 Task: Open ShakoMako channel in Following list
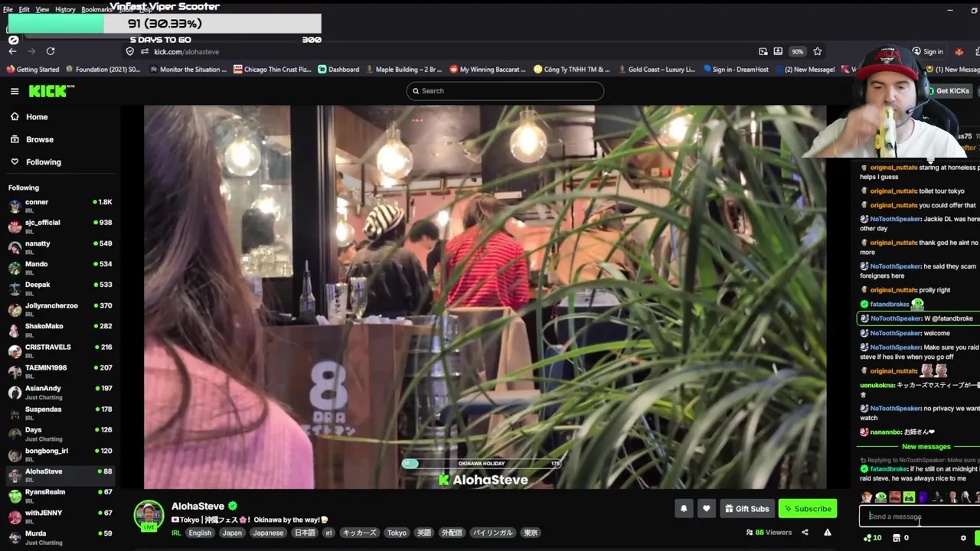[x=60, y=330]
